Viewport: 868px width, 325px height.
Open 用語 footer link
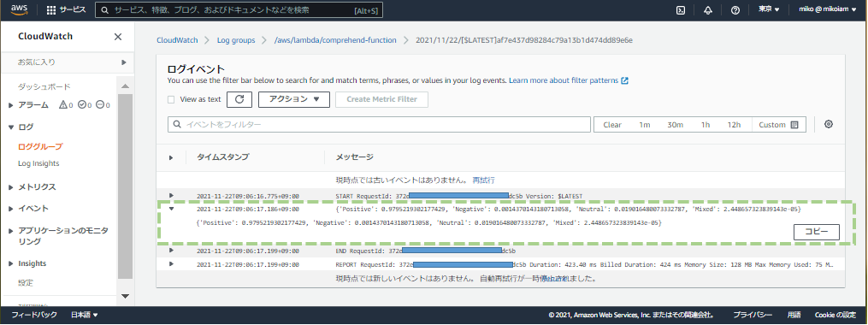point(794,315)
